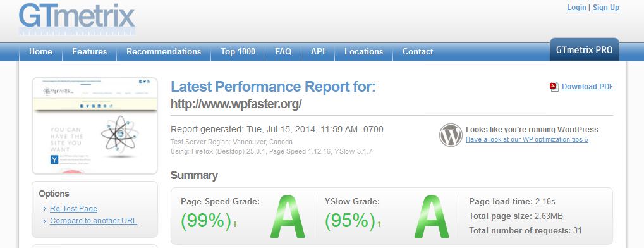Viewport: 644px width, 248px height.
Task: Click the WordPress logo icon
Action: pos(451,135)
